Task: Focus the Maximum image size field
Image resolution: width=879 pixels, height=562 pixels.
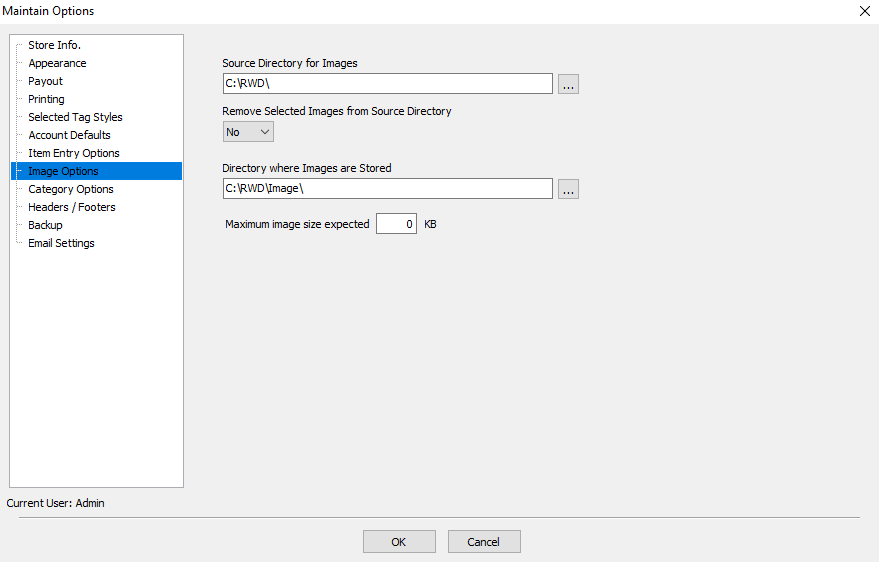Action: pos(396,224)
